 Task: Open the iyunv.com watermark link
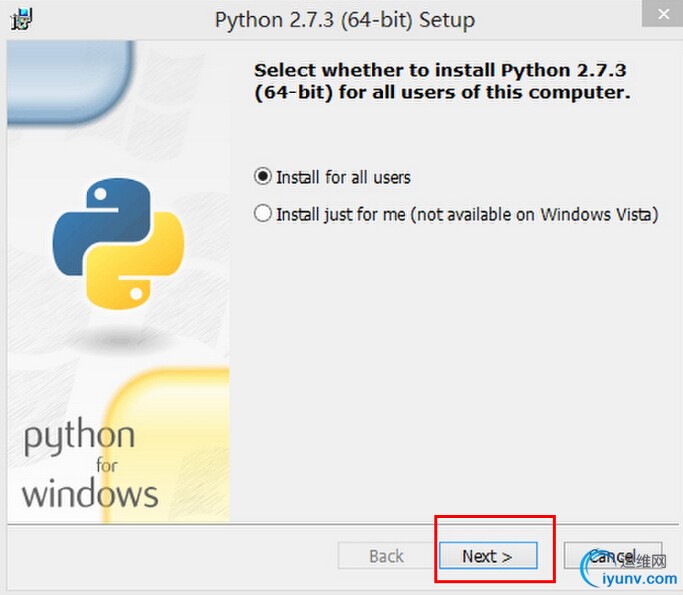pyautogui.click(x=641, y=578)
